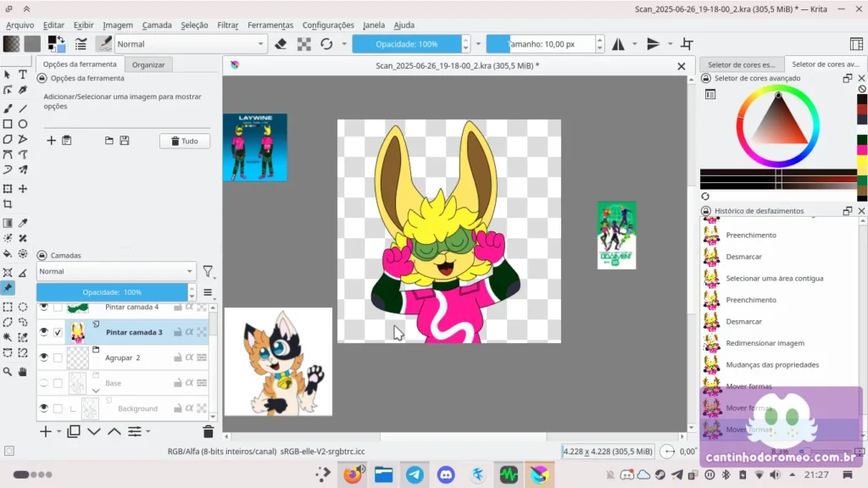The width and height of the screenshot is (868, 488).
Task: Expand the Base group layer
Action: tap(96, 391)
